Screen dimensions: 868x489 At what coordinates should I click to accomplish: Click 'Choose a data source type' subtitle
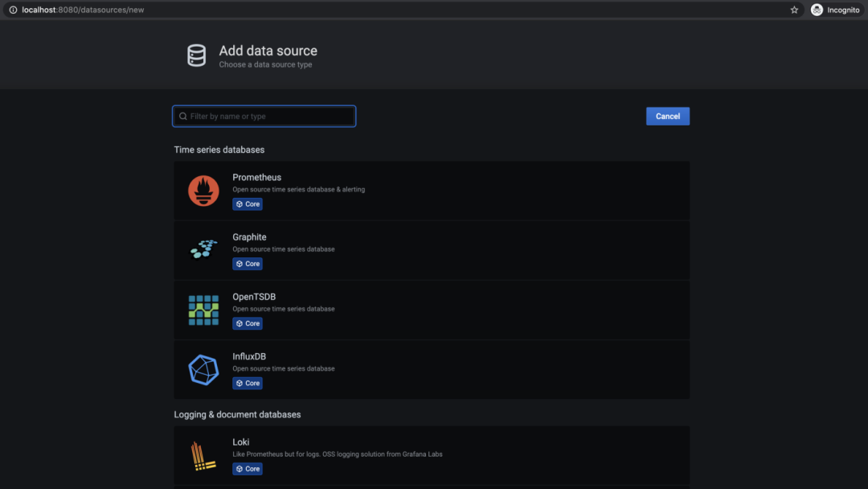265,65
